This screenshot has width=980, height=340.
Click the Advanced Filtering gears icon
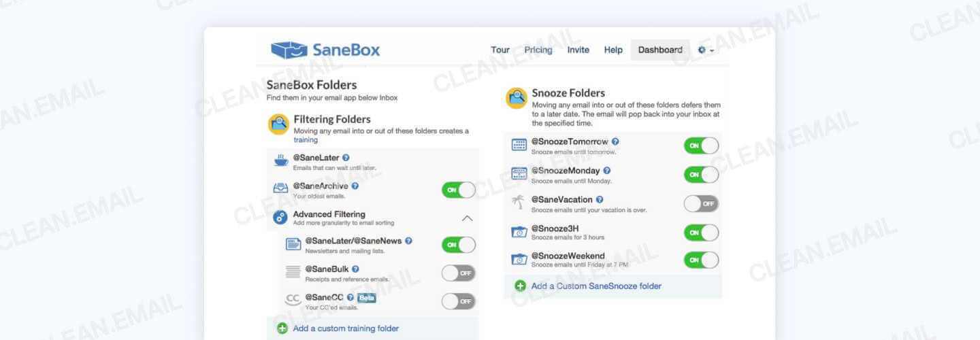[280, 218]
